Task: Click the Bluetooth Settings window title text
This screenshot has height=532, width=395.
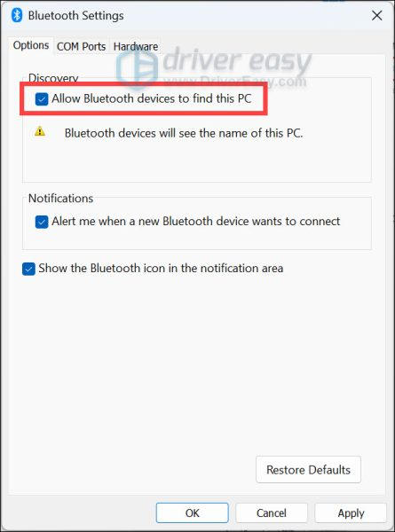Action: pyautogui.click(x=75, y=16)
